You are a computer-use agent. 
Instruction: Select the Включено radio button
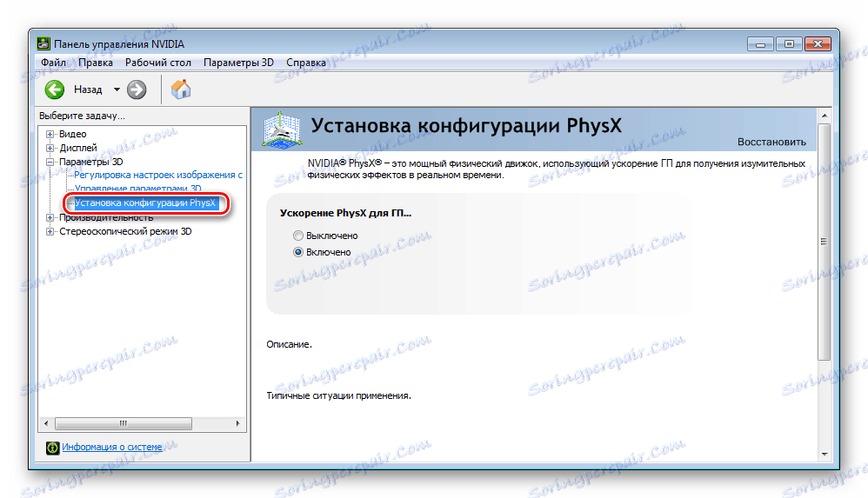[x=298, y=252]
